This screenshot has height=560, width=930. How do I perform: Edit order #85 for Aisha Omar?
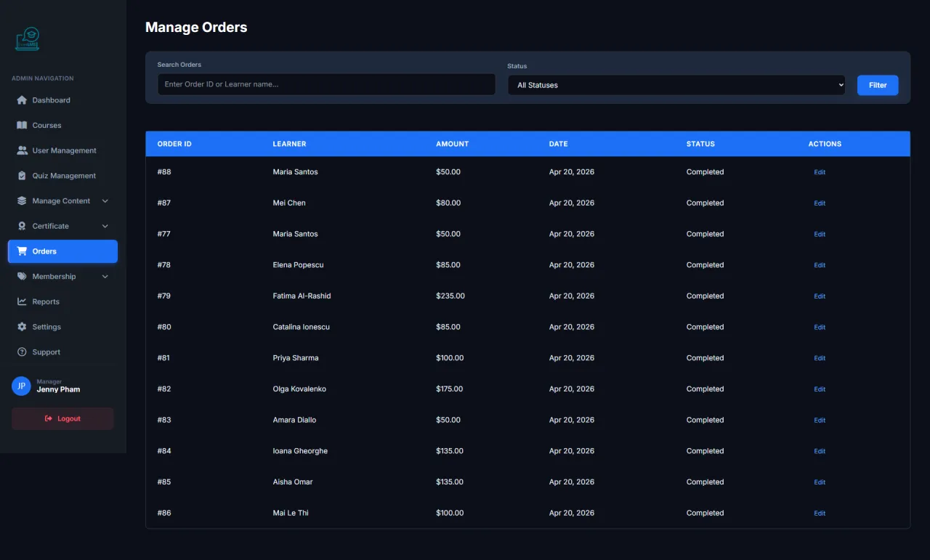820,482
